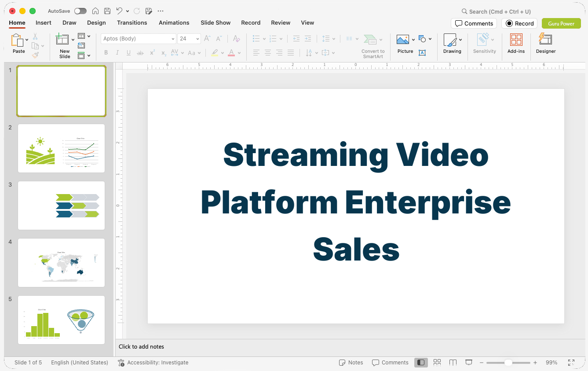Switch to Slide Sorter view

(437, 363)
